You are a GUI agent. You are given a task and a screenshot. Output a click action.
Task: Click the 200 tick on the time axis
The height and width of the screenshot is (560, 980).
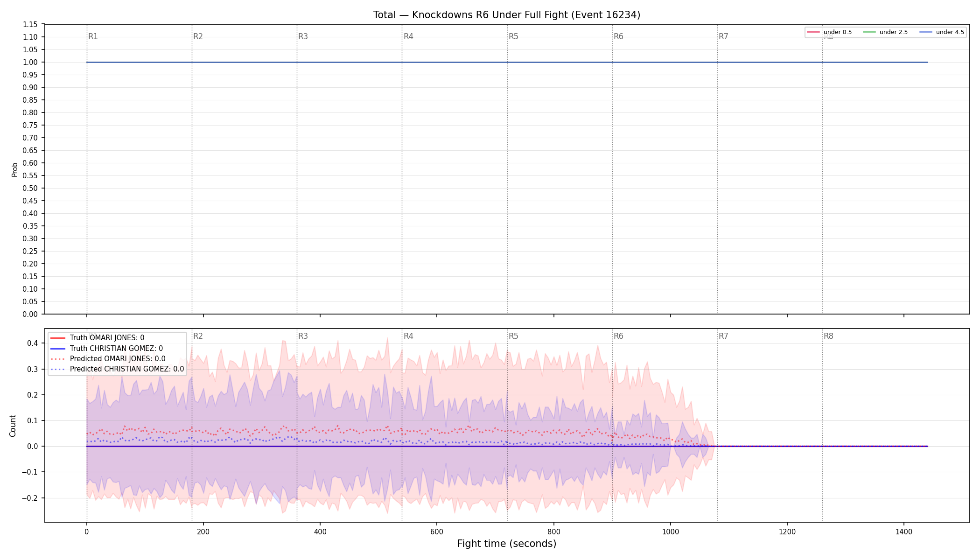203,532
